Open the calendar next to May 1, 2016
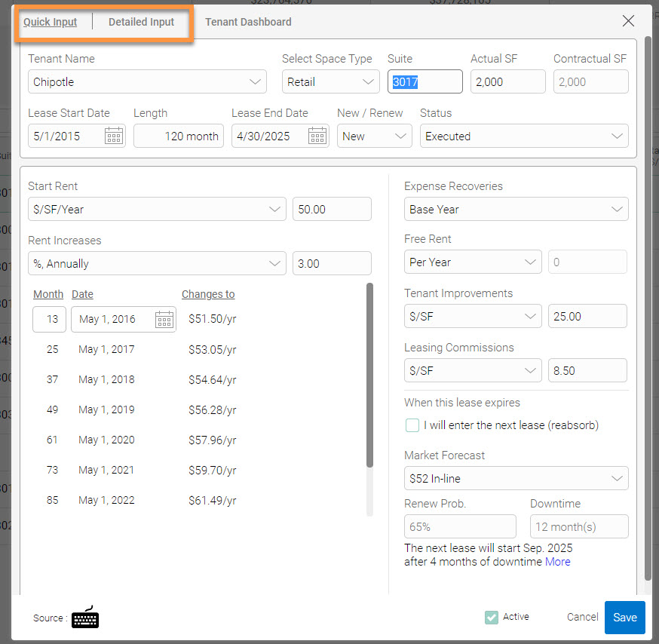 (164, 319)
